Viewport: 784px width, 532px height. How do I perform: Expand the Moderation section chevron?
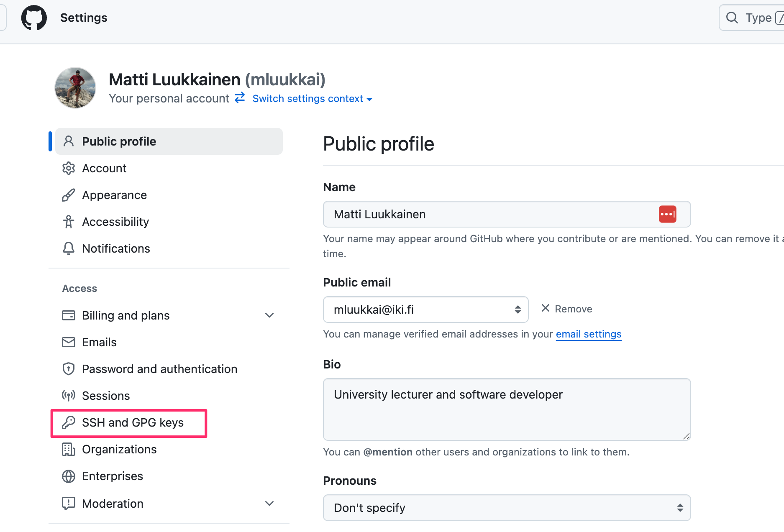pyautogui.click(x=269, y=504)
